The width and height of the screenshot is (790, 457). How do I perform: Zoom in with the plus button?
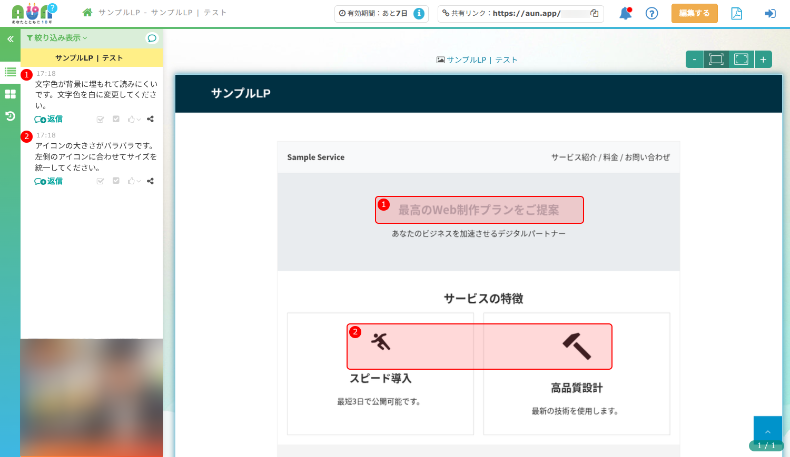763,59
